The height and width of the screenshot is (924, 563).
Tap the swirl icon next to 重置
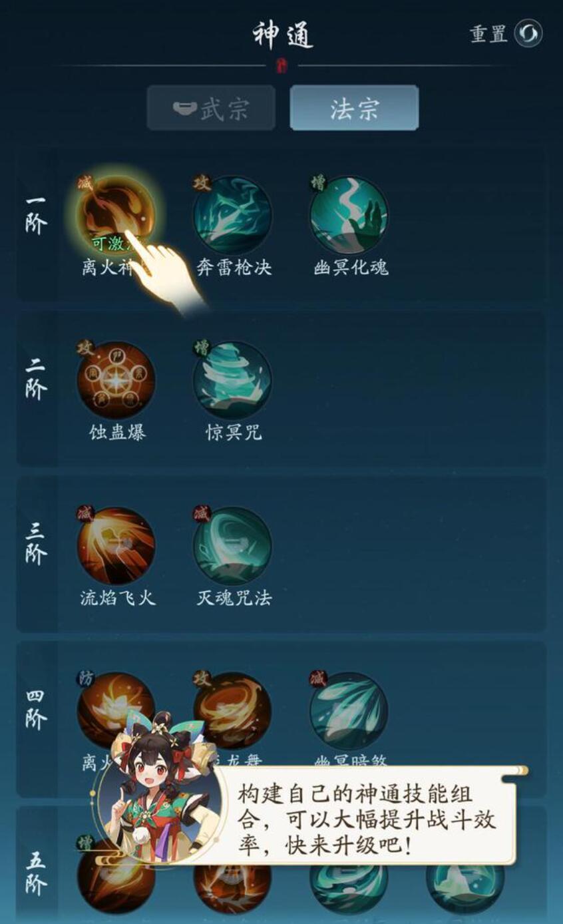528,33
